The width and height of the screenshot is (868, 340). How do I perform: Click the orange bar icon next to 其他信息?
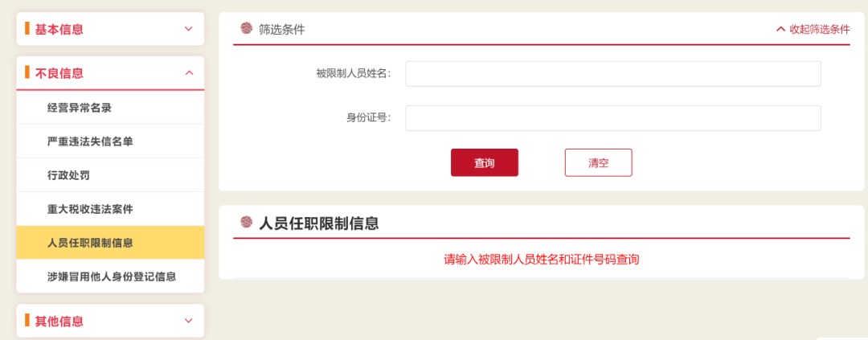[27, 320]
